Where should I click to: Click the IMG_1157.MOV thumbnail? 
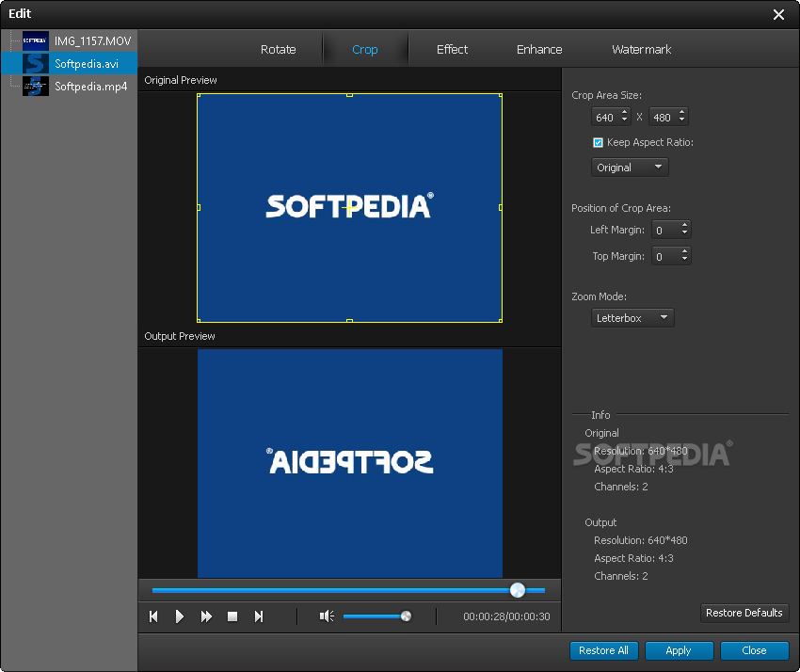36,40
